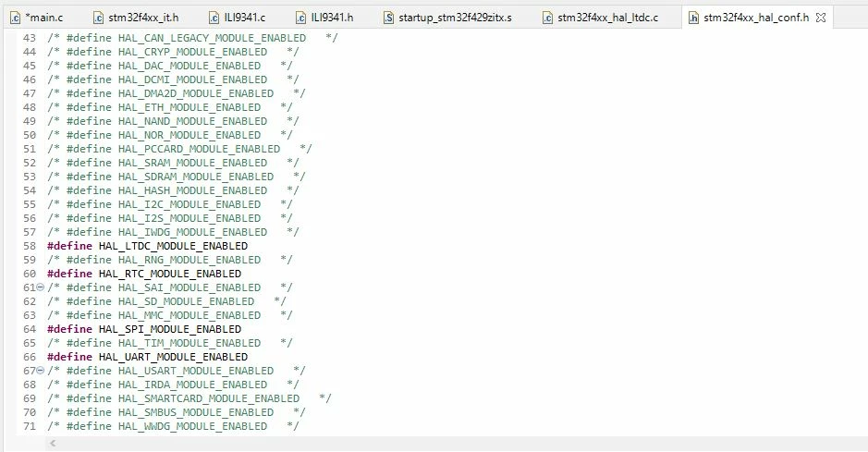Click HAL_I2S_MODULE_ENABLED on line 56
868x452 pixels.
[x=189, y=218]
